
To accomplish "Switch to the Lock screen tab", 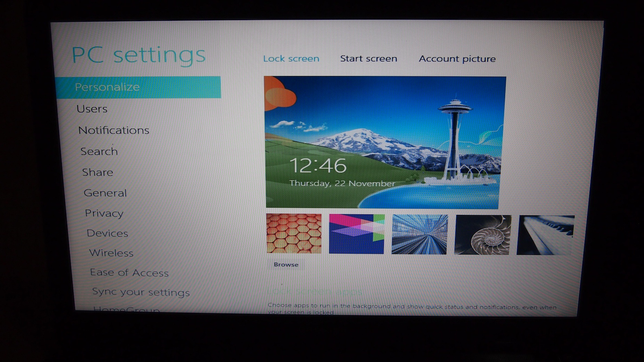I will (x=291, y=59).
